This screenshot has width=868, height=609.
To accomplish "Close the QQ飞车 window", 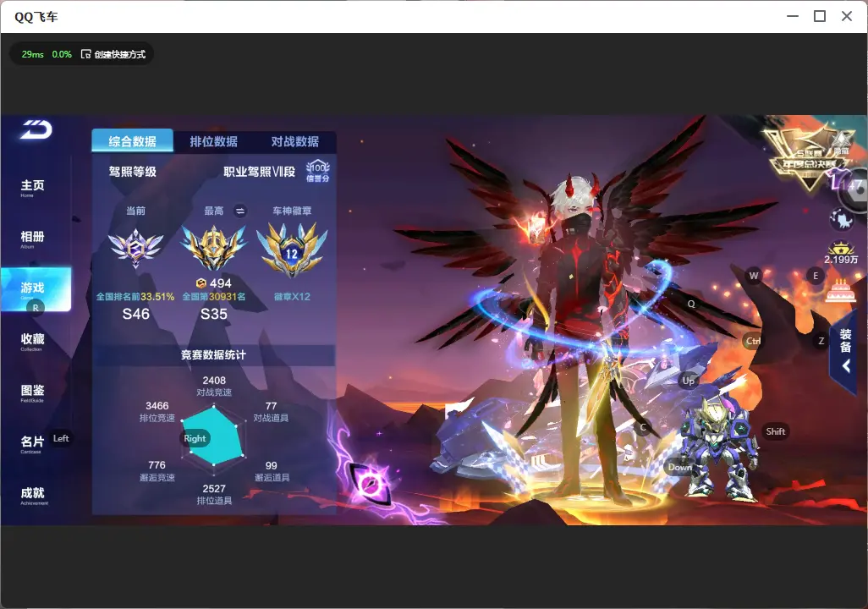I will coord(846,17).
